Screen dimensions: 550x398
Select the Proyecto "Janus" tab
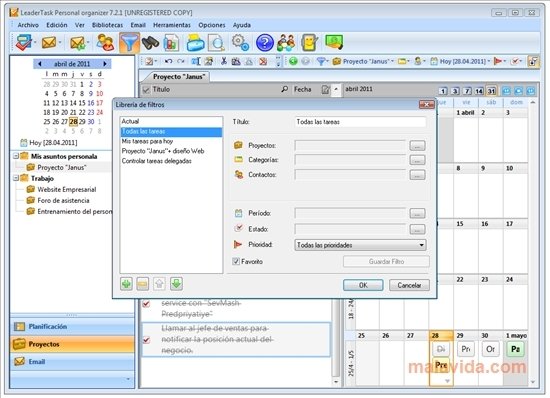179,77
